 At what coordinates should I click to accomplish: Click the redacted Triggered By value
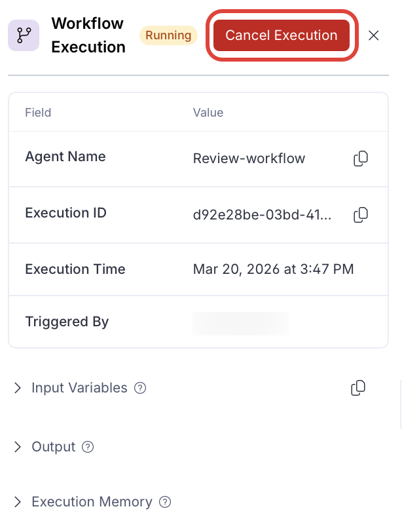[x=240, y=323]
